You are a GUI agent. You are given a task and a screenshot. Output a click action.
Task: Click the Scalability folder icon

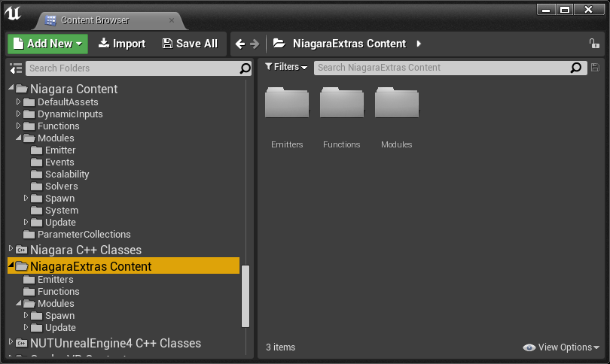tap(37, 174)
